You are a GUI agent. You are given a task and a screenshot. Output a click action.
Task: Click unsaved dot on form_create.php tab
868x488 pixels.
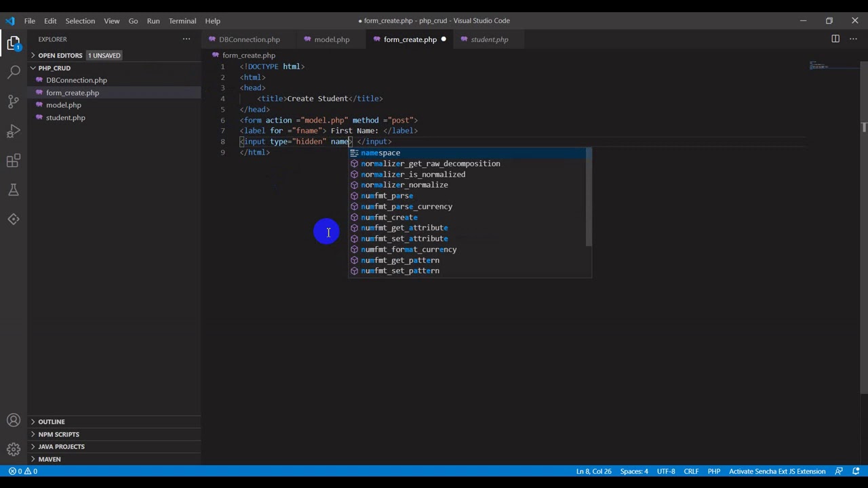pyautogui.click(x=443, y=39)
